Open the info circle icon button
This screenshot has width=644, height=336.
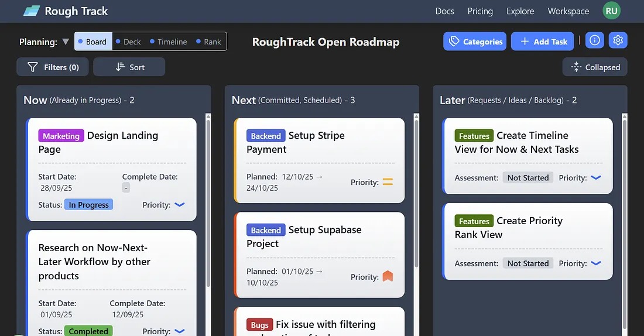pos(595,41)
